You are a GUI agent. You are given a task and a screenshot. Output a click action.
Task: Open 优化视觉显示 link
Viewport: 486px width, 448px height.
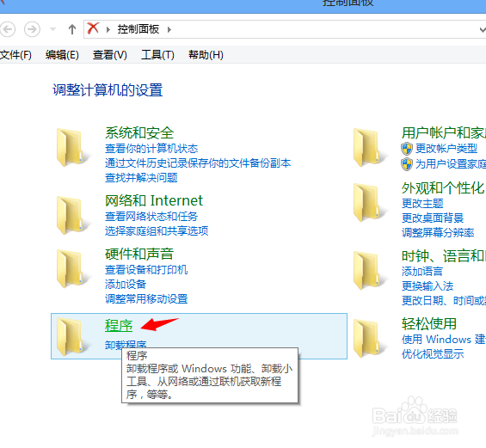tap(433, 353)
